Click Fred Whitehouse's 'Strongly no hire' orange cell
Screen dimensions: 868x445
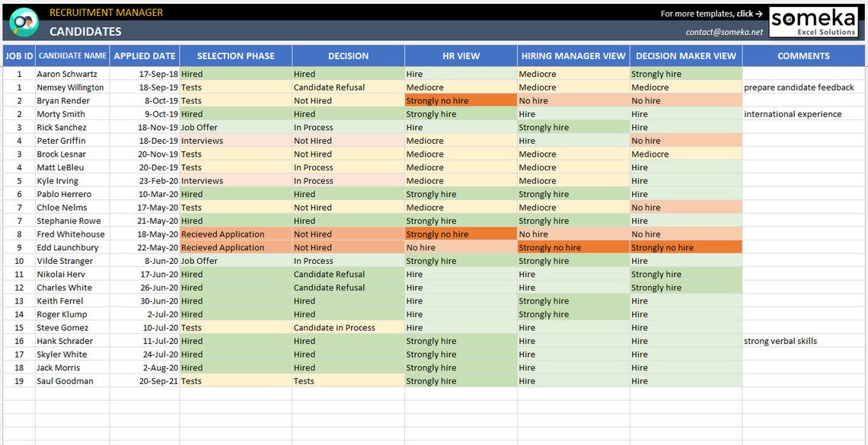[459, 234]
